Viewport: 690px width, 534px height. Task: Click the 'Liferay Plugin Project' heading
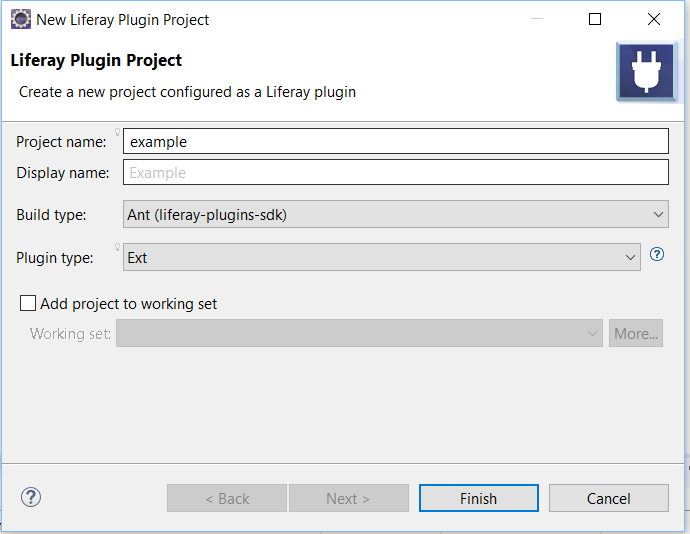click(x=96, y=60)
